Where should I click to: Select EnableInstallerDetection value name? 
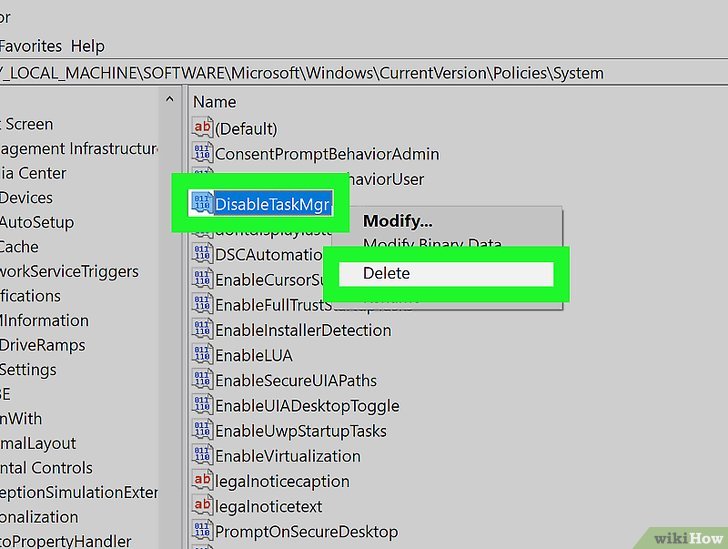(303, 330)
